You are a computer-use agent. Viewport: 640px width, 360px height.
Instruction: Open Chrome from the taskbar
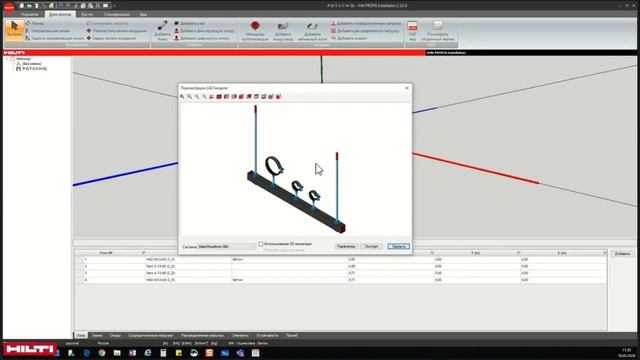point(102,353)
